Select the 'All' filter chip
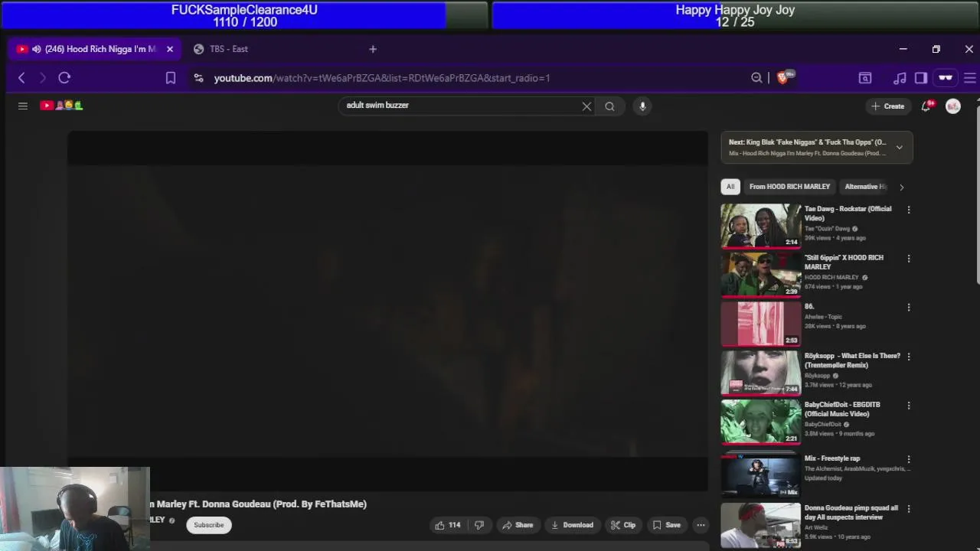Screen dimensions: 980x551 [730, 187]
